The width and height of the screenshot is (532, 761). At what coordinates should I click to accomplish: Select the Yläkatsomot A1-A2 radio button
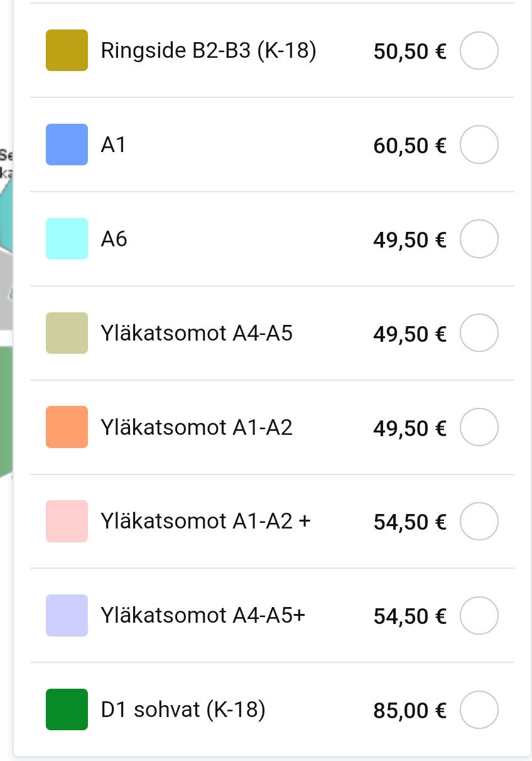tap(479, 428)
